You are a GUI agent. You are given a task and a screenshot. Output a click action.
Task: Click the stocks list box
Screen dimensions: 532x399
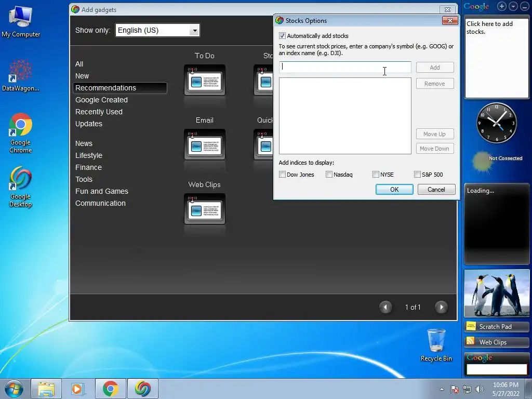pos(345,116)
